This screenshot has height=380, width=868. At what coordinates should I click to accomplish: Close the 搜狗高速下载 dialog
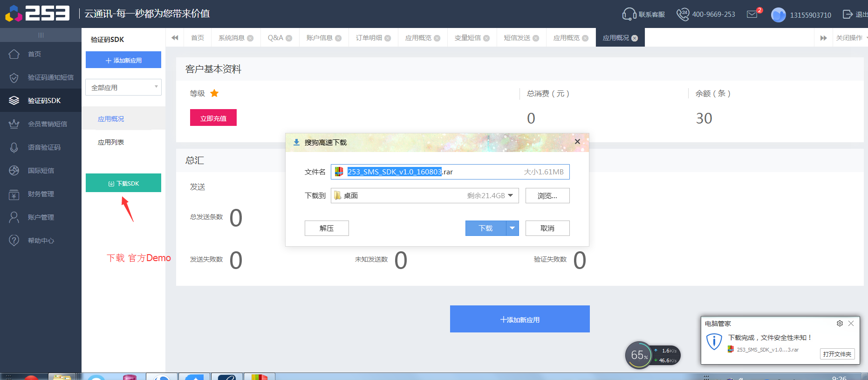pyautogui.click(x=577, y=142)
